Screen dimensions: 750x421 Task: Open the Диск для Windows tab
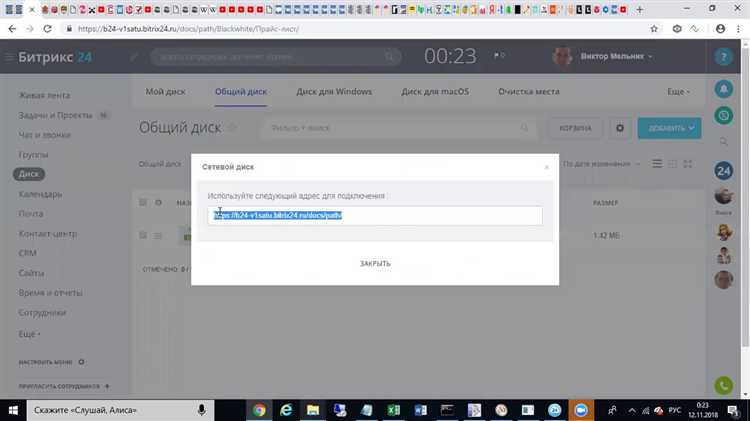pos(334,91)
